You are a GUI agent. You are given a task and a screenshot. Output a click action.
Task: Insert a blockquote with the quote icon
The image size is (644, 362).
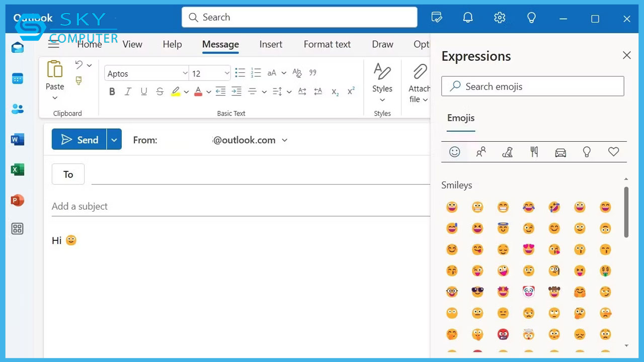[x=312, y=72]
